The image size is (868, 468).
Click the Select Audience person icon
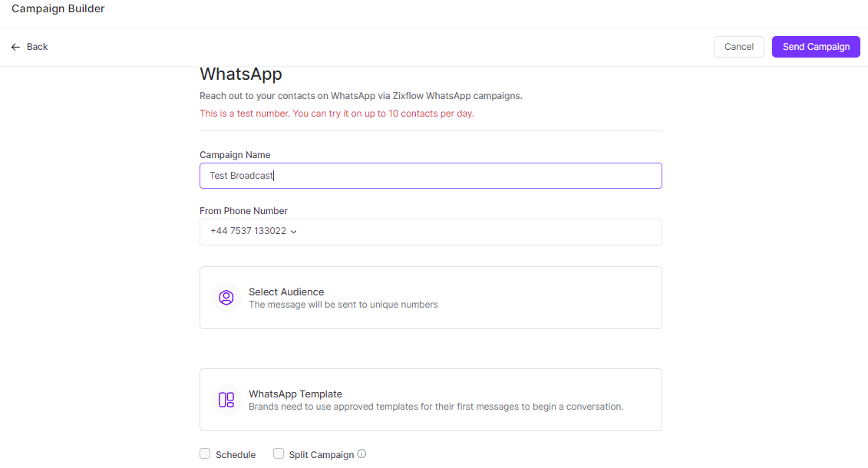[x=226, y=298]
